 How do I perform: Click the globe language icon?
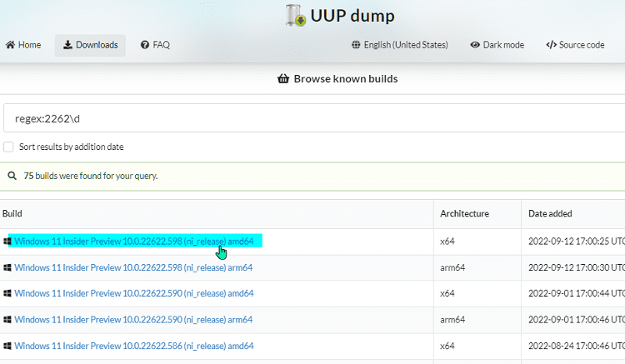356,45
